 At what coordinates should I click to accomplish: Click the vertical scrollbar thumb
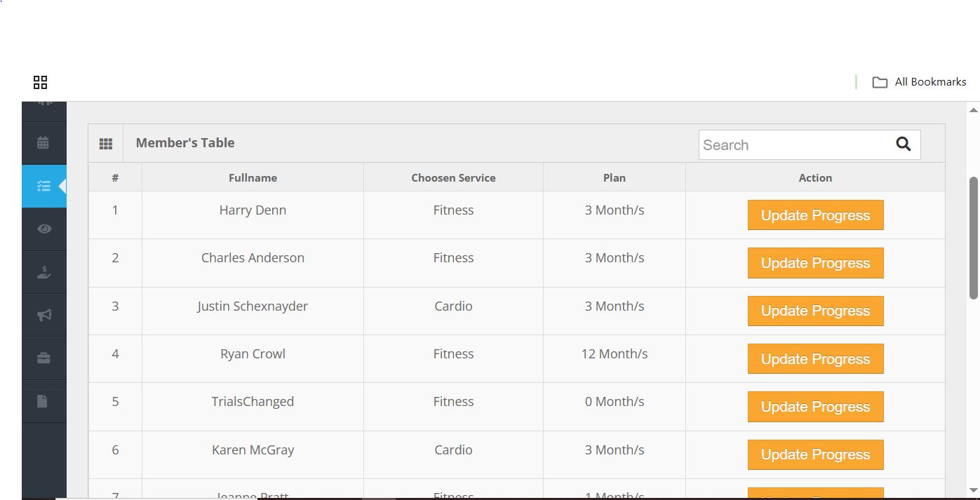[973, 238]
